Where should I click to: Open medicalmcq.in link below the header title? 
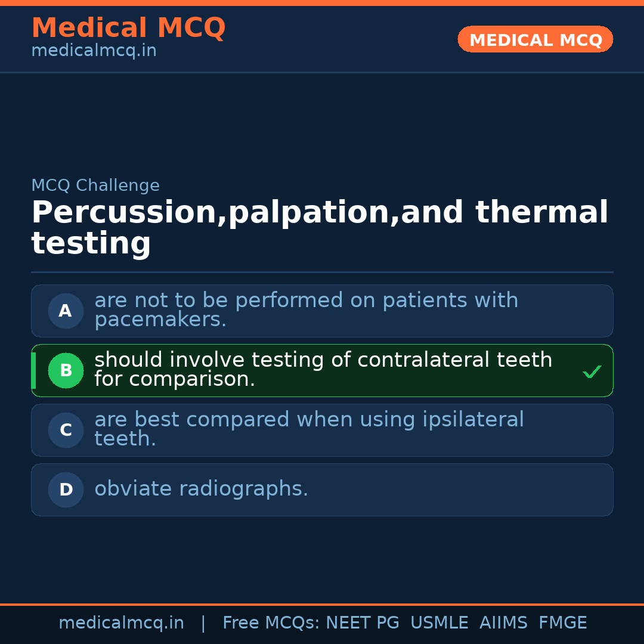point(94,51)
